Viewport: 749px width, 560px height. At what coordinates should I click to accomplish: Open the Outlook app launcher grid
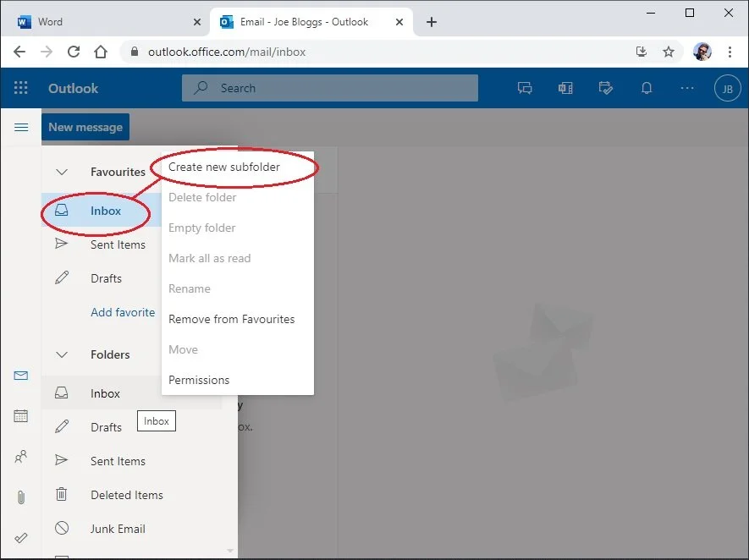click(20, 88)
